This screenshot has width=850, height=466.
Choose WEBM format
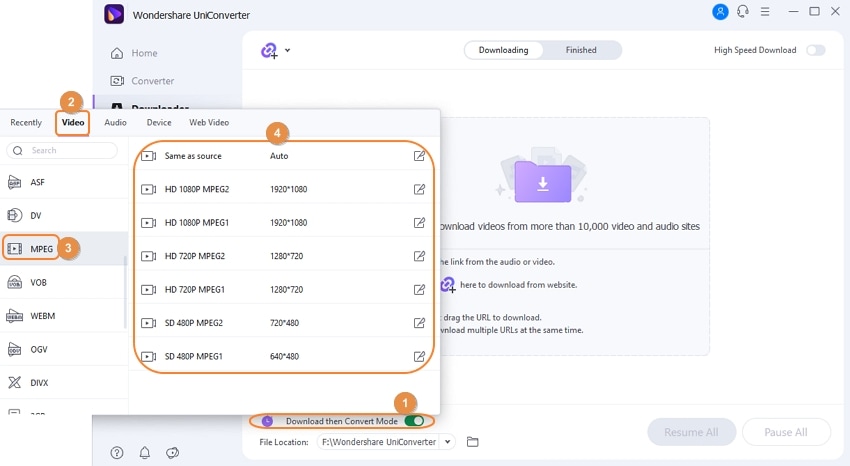click(x=63, y=316)
